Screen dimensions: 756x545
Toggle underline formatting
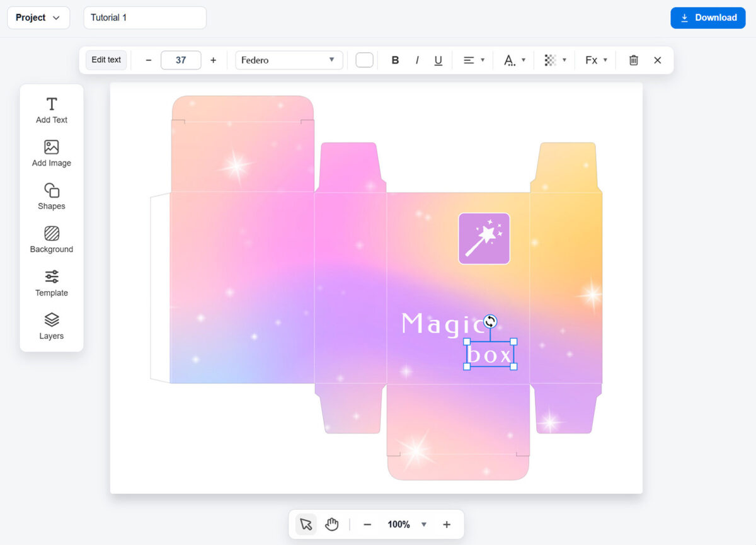click(438, 60)
